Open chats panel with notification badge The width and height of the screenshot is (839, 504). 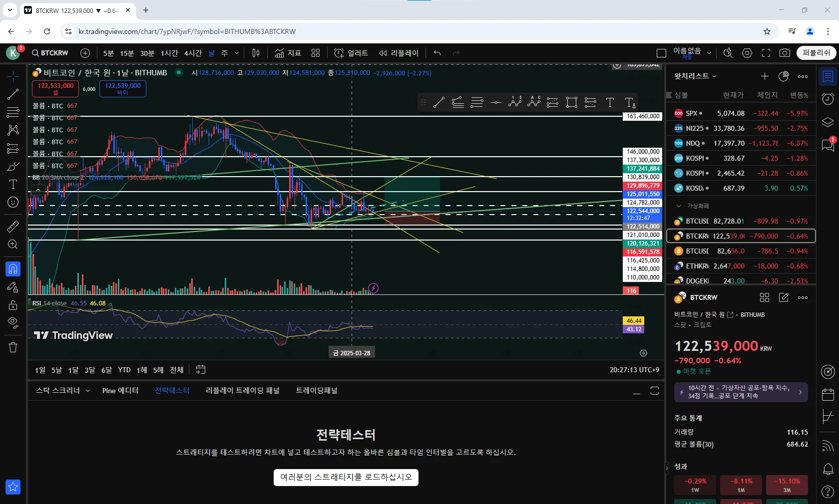828,145
